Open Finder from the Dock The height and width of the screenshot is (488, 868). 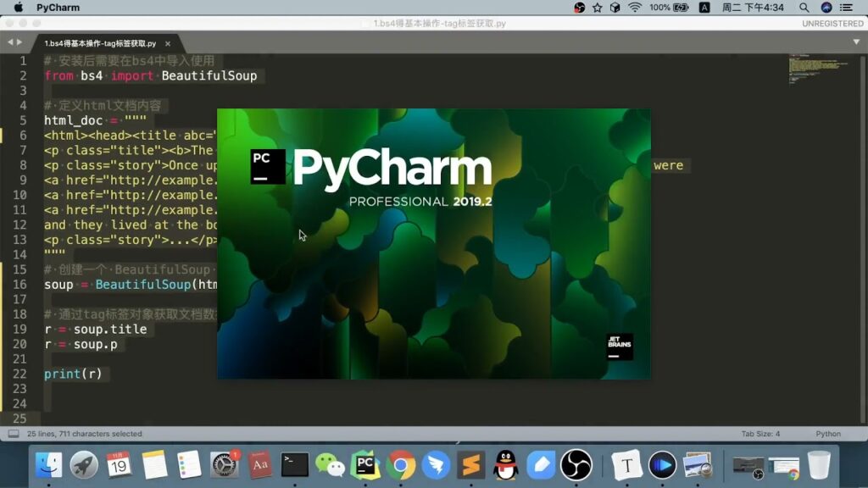tap(48, 465)
